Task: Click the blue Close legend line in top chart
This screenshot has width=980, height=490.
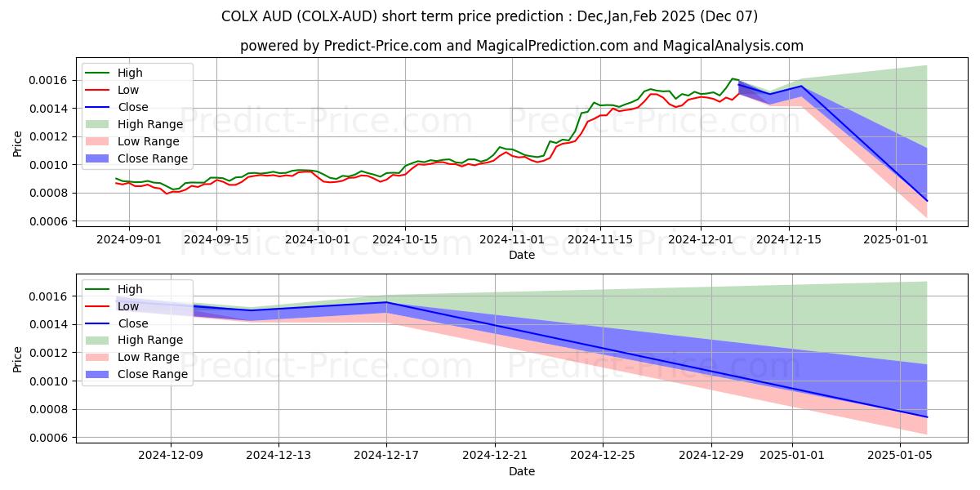Action: point(98,108)
